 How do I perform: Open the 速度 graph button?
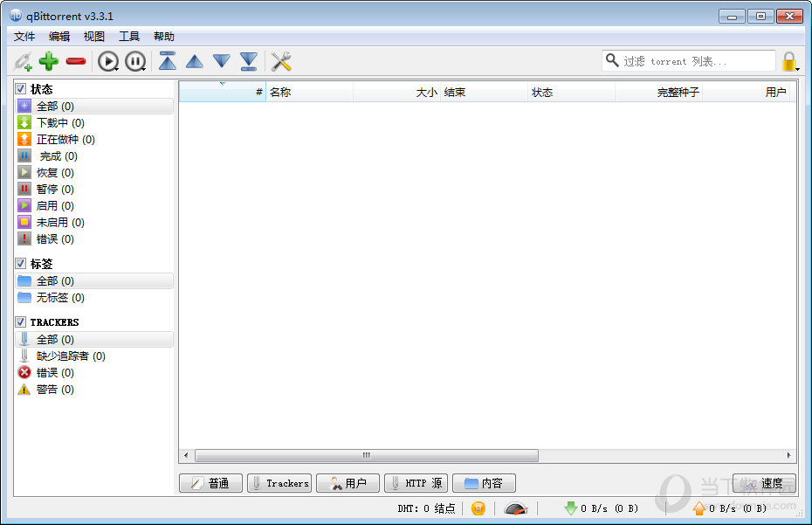click(x=764, y=483)
